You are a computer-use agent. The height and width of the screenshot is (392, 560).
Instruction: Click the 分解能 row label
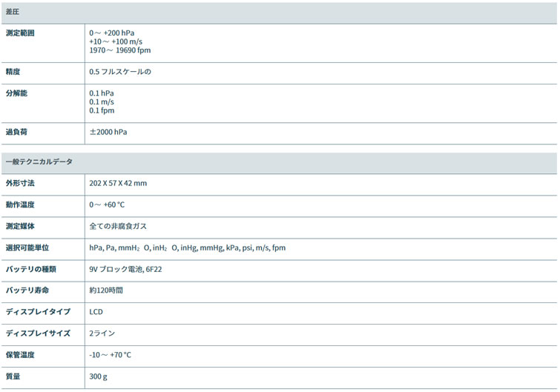[x=16, y=93]
